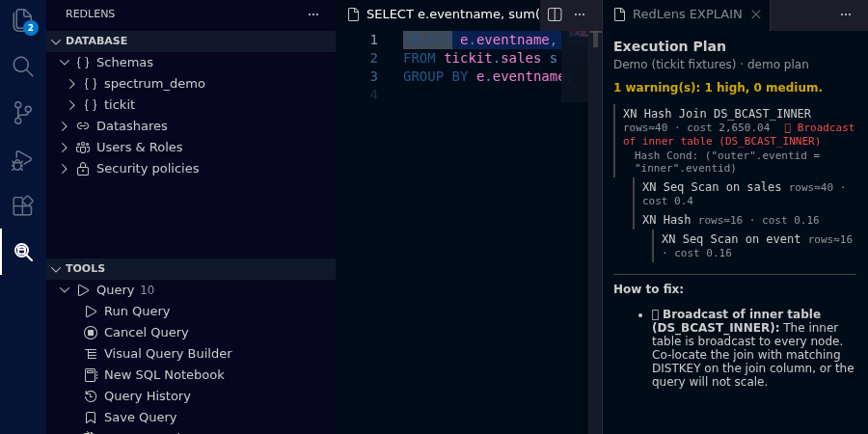Collapse the TOOLS section
The width and height of the screenshot is (868, 434).
tap(56, 268)
